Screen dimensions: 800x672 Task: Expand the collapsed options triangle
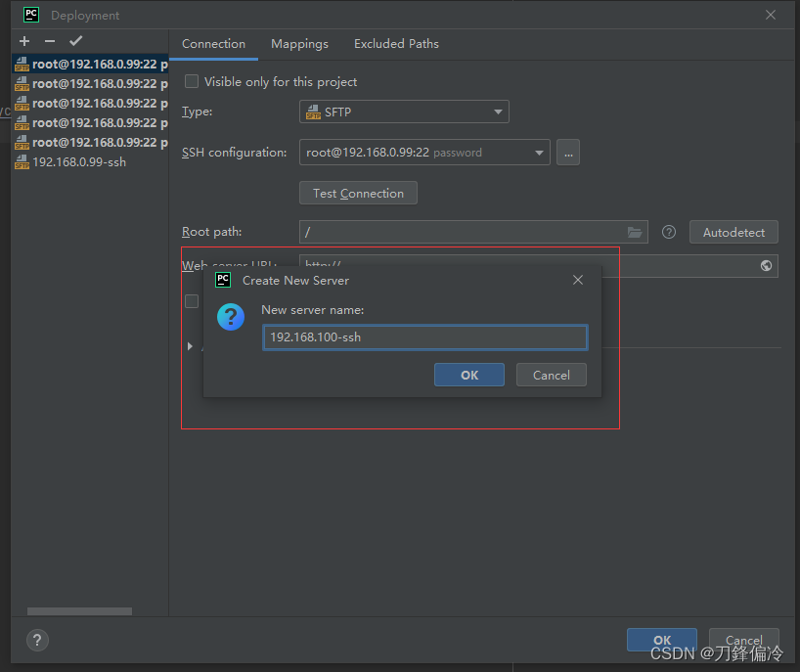coord(190,345)
